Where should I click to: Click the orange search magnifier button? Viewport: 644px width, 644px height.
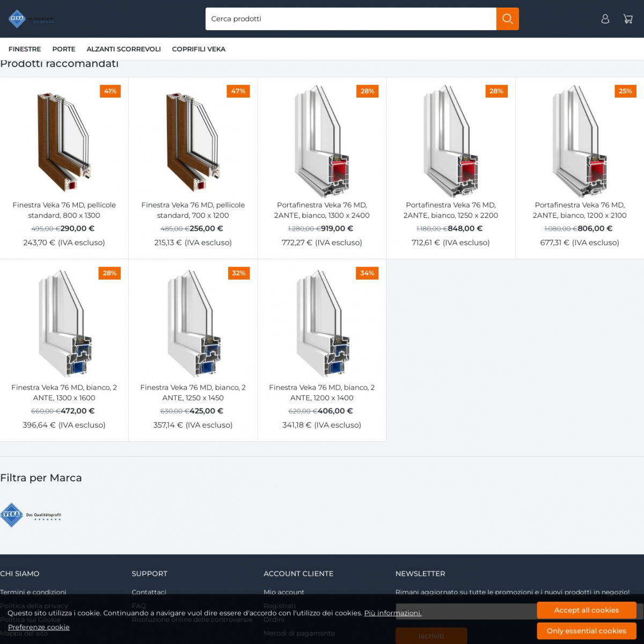tap(508, 19)
